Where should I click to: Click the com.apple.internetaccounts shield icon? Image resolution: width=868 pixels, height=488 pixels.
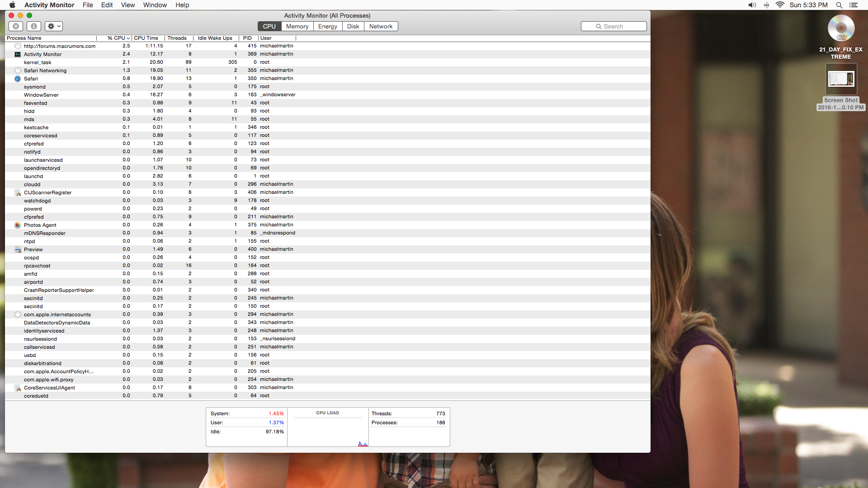tap(18, 314)
